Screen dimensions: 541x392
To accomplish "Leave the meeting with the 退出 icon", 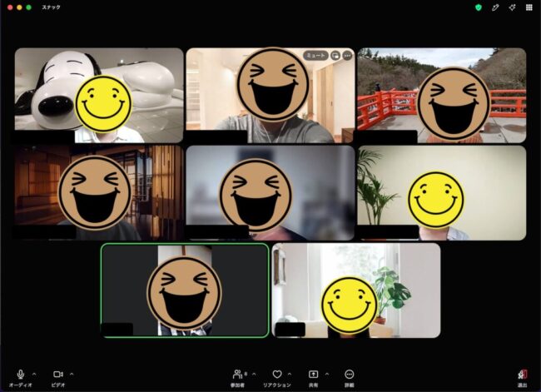I will pyautogui.click(x=522, y=375).
